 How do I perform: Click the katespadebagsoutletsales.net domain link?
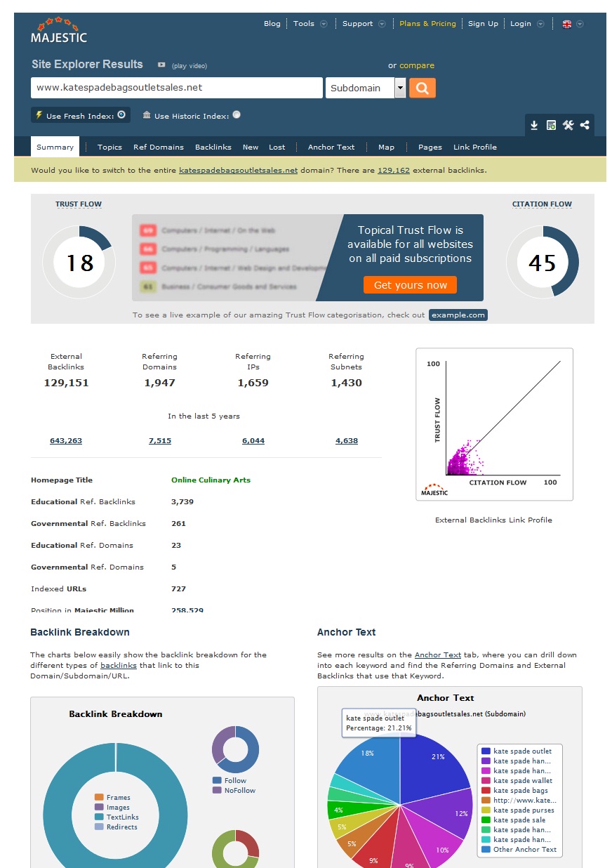pyautogui.click(x=239, y=170)
